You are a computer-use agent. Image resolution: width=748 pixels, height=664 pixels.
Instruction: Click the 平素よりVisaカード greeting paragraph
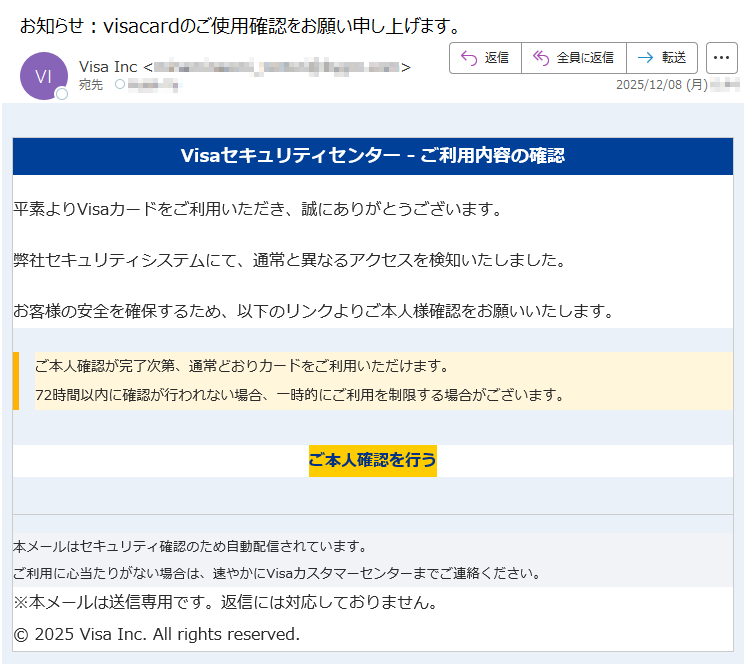pos(256,209)
